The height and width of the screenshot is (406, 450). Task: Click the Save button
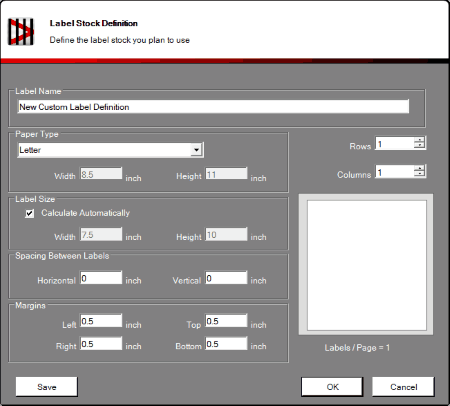pos(47,387)
